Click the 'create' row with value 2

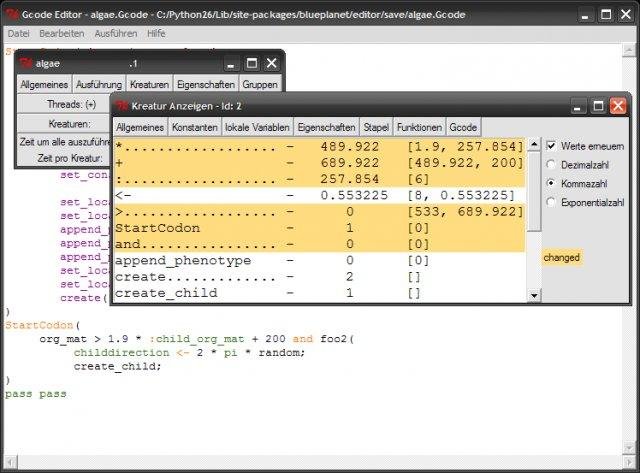[320, 277]
